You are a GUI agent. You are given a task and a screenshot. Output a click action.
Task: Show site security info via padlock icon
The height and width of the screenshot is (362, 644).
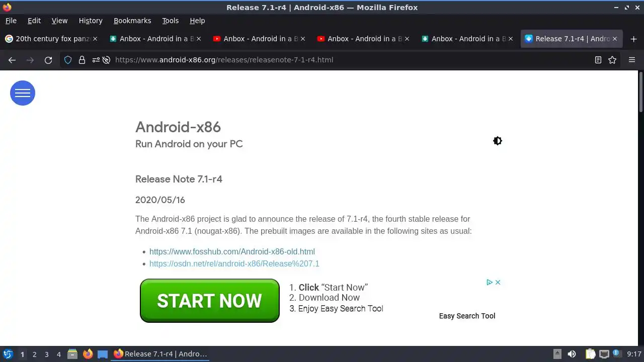[82, 60]
